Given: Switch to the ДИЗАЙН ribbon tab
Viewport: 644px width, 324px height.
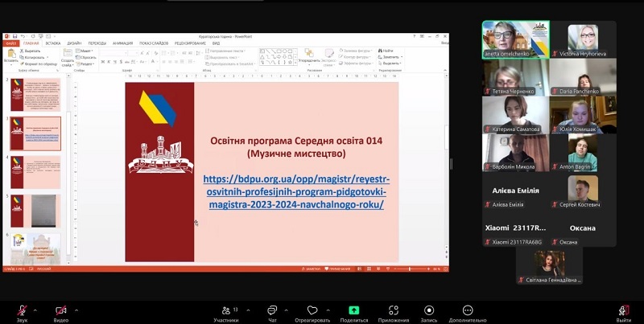Looking at the screenshot, I should point(74,43).
